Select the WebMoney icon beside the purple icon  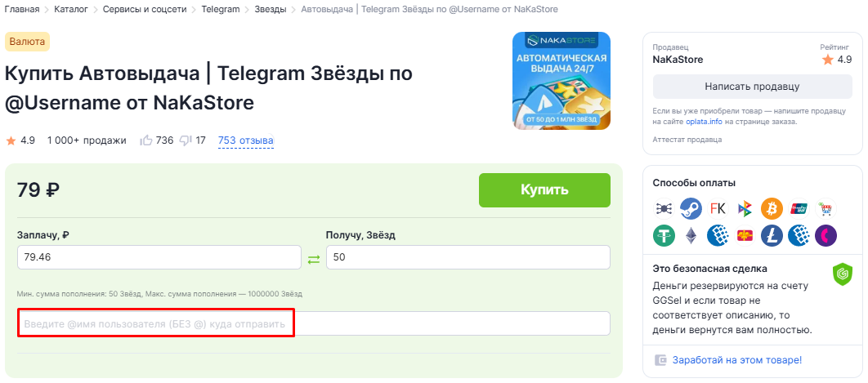coord(799,236)
